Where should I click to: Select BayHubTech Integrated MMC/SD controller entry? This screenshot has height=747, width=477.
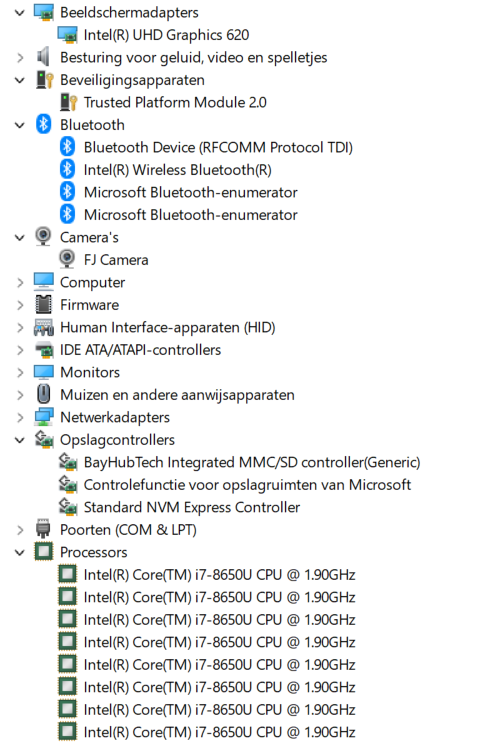[252, 462]
